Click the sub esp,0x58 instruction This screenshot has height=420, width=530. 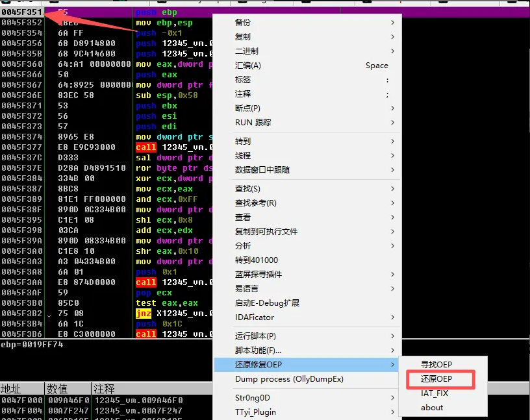coord(167,95)
